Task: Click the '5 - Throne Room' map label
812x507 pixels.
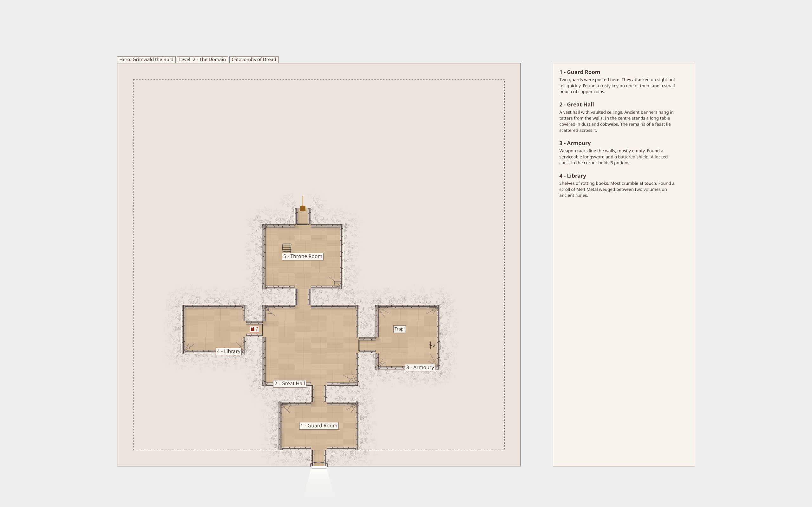Action: coord(303,257)
